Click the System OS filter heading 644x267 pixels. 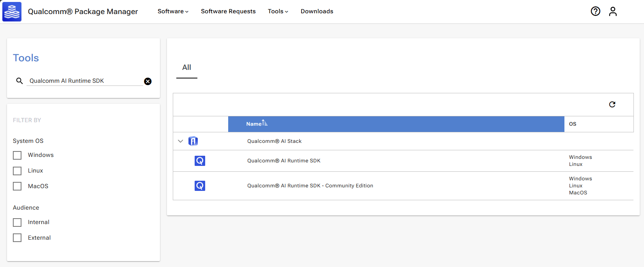click(x=28, y=141)
